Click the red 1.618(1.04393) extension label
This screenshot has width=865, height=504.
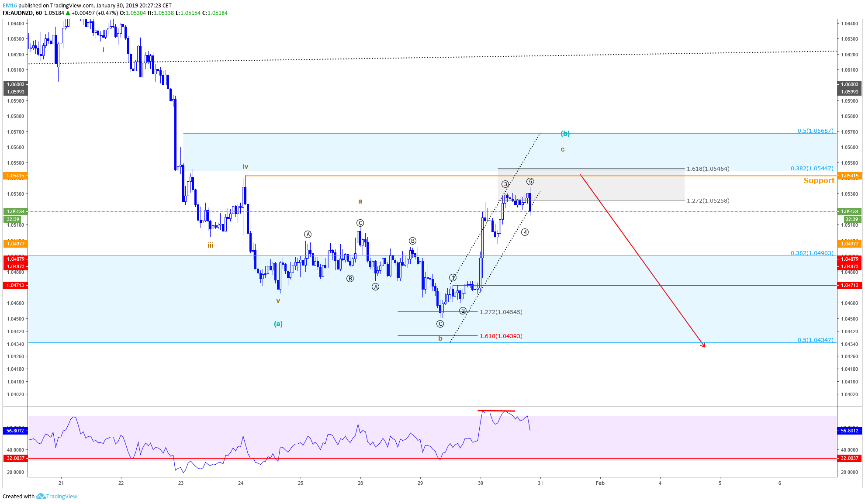tap(501, 336)
